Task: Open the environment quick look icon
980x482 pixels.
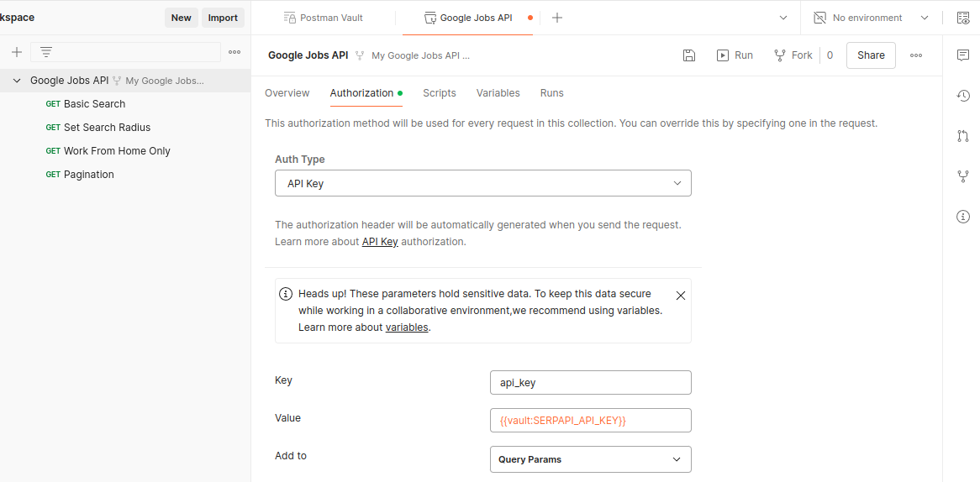Action: (x=963, y=18)
